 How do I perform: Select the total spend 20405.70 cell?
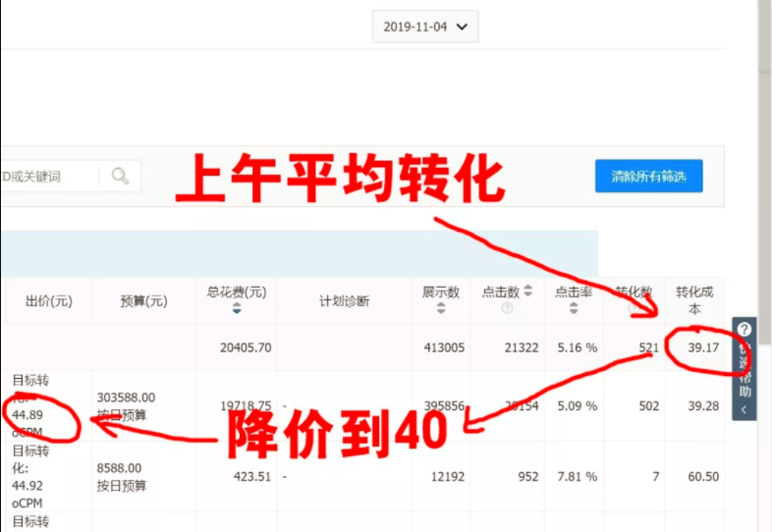coord(246,347)
